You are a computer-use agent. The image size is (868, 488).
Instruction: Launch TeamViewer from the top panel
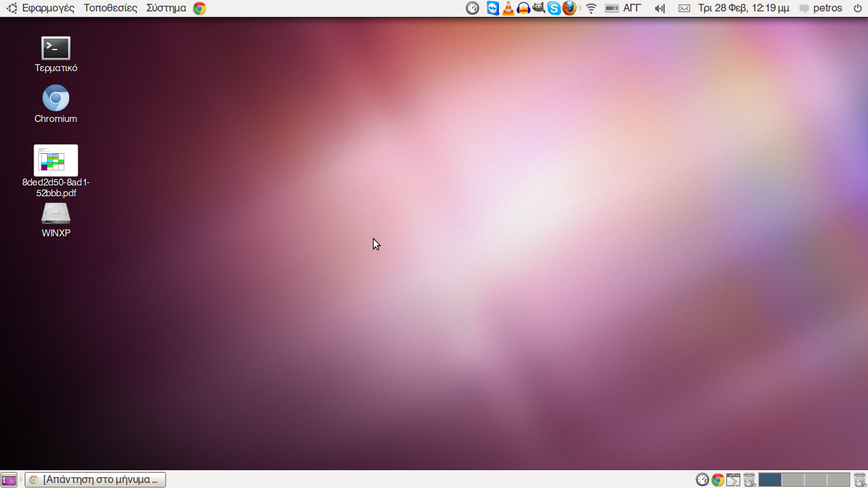(493, 8)
